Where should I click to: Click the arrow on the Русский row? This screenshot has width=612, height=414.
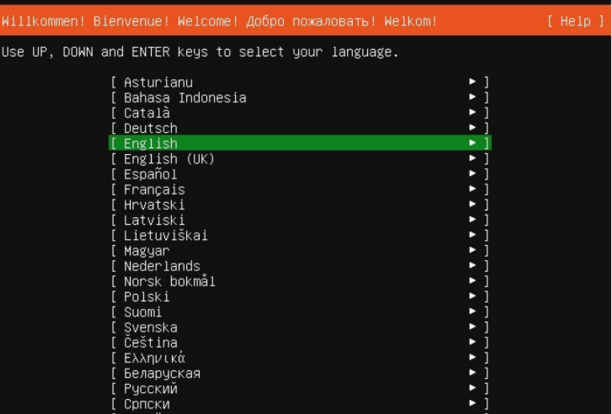[x=472, y=387]
